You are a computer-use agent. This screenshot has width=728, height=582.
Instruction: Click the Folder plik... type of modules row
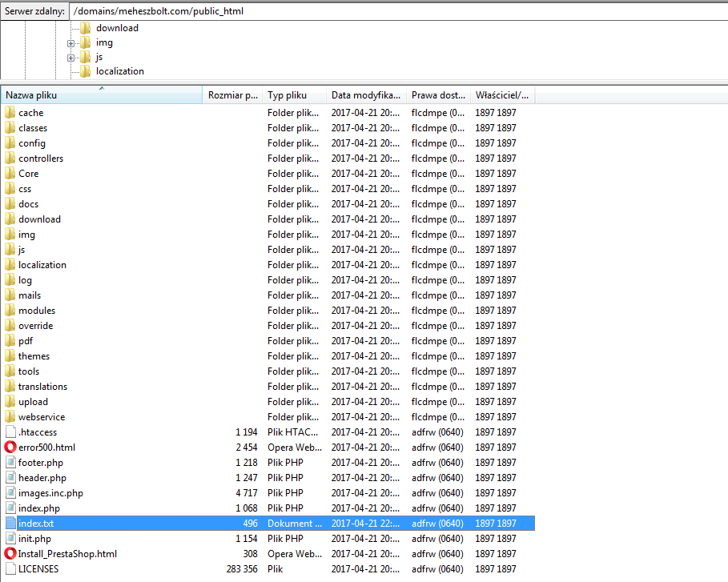coord(293,311)
